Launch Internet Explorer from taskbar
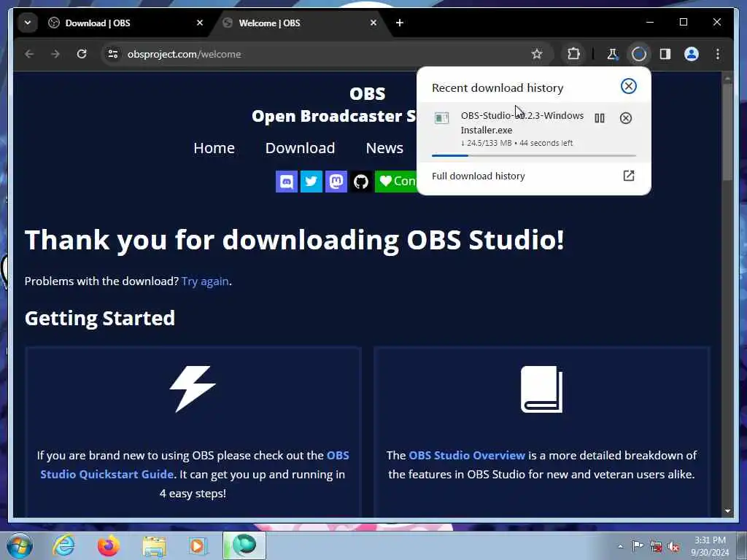747x560 pixels. coord(63,545)
